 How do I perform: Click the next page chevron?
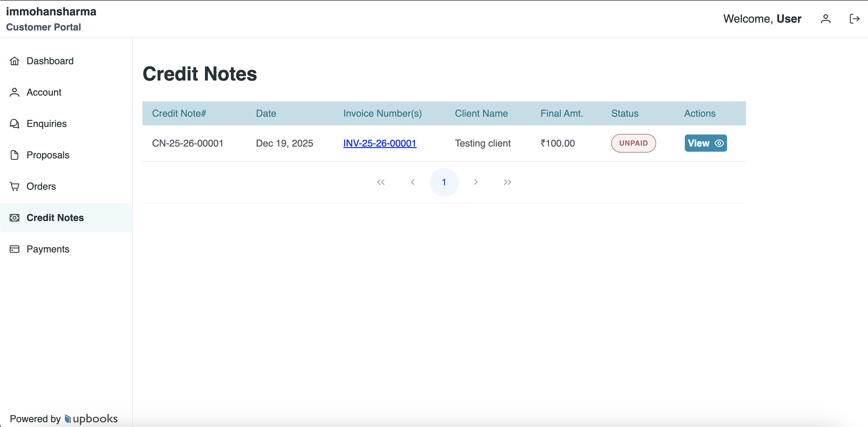pyautogui.click(x=476, y=182)
